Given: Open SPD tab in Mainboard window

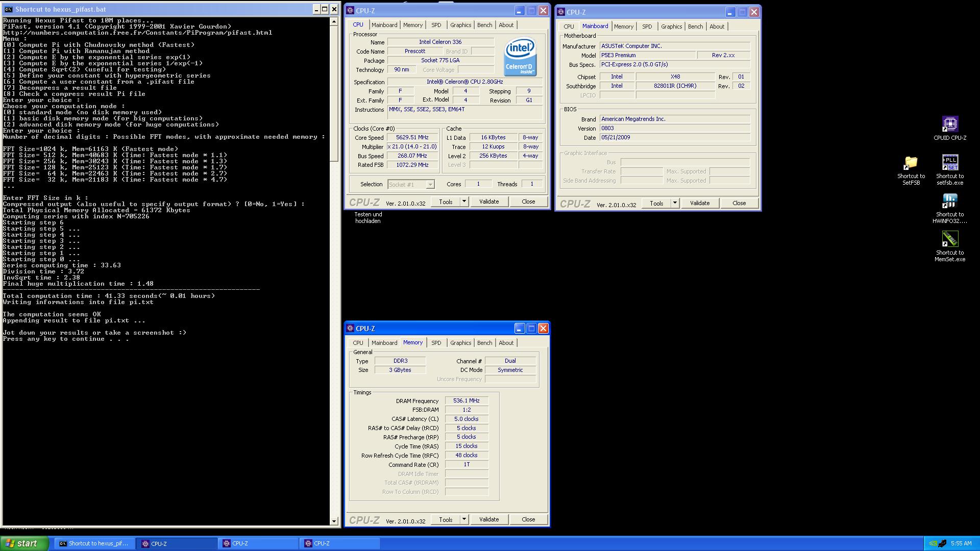Looking at the screenshot, I should (x=647, y=27).
